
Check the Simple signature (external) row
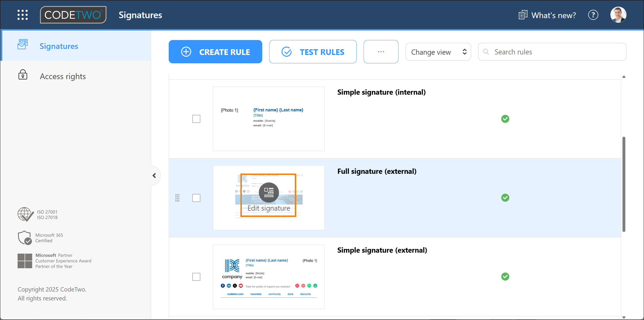[x=196, y=277]
